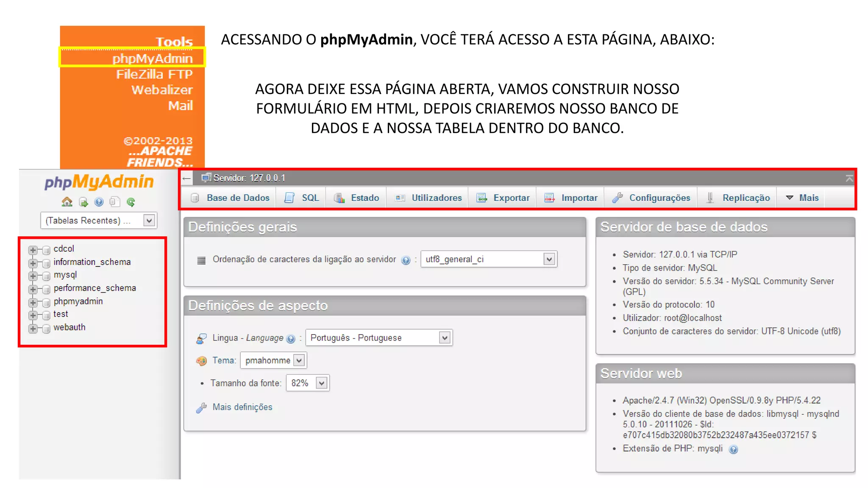Click the SQL documentation page icon in sidebar

114,202
